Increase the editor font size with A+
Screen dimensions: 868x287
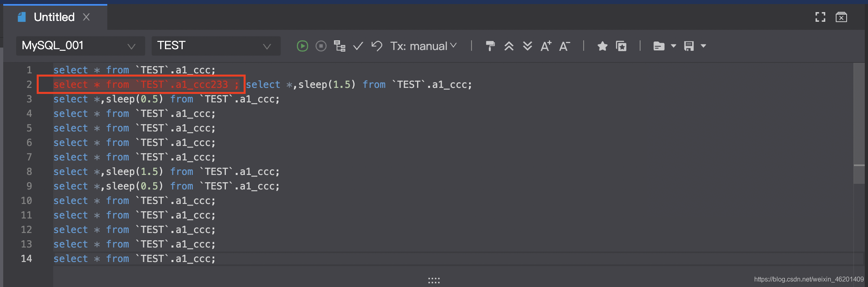point(546,46)
